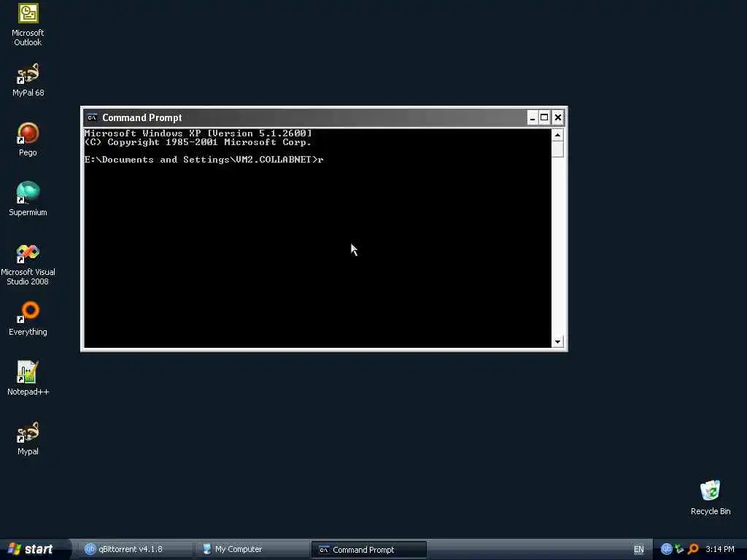Click the scroll down arrow in Command Prompt

click(557, 341)
